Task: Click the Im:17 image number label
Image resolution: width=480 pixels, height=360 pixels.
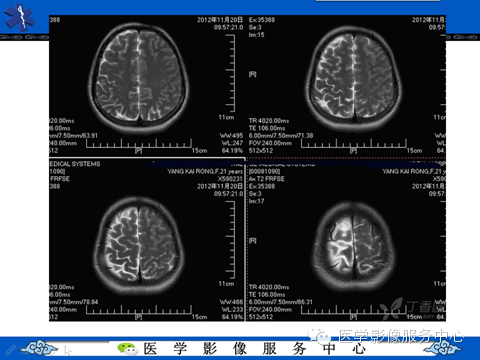Action: [256, 201]
